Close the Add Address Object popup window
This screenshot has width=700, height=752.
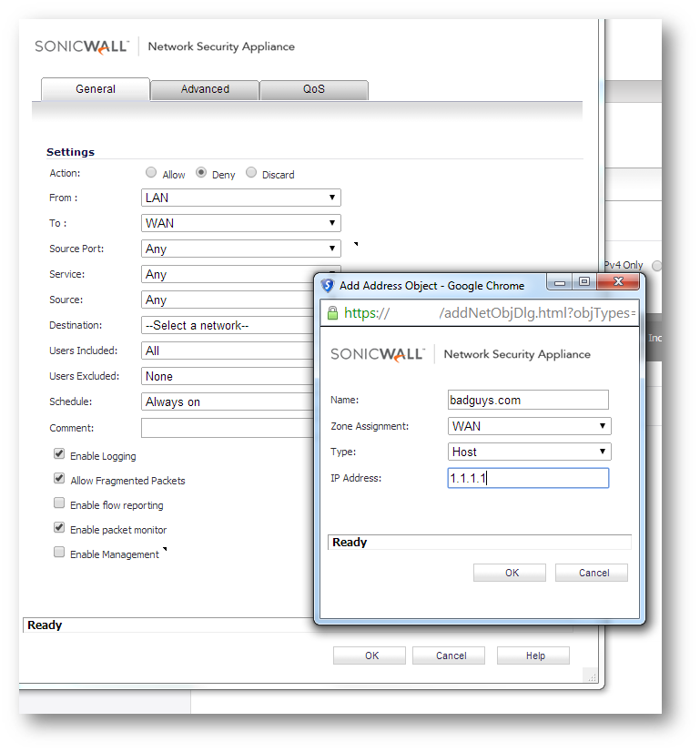[x=618, y=282]
